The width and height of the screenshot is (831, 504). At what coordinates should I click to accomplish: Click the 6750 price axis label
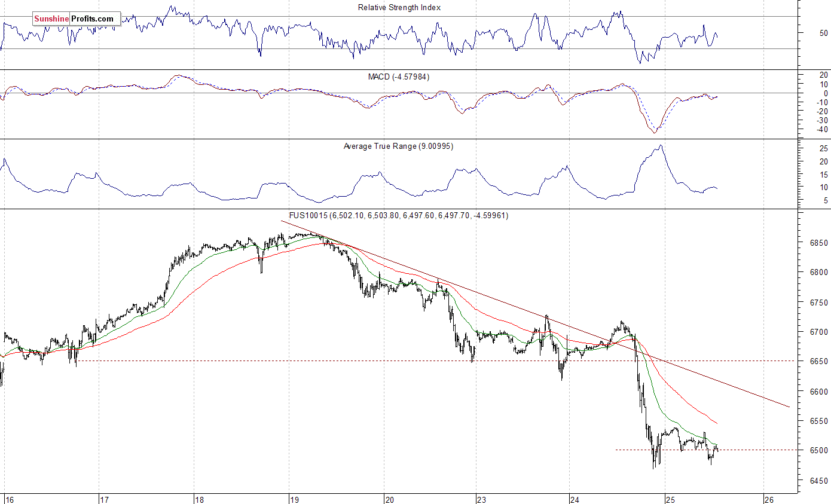tap(818, 303)
